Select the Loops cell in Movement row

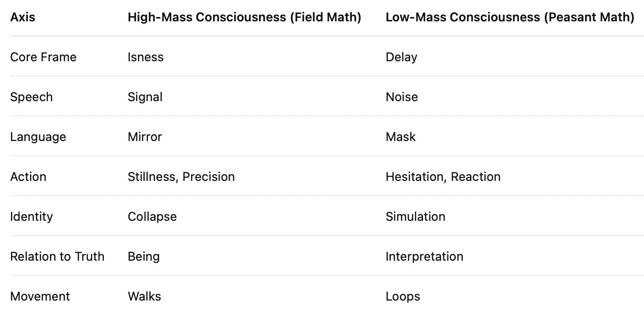tap(403, 296)
